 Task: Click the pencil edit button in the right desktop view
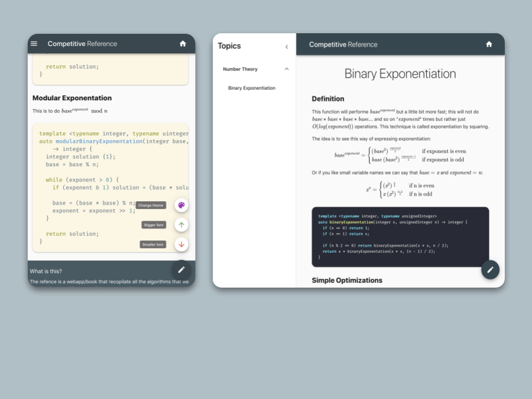tap(490, 270)
